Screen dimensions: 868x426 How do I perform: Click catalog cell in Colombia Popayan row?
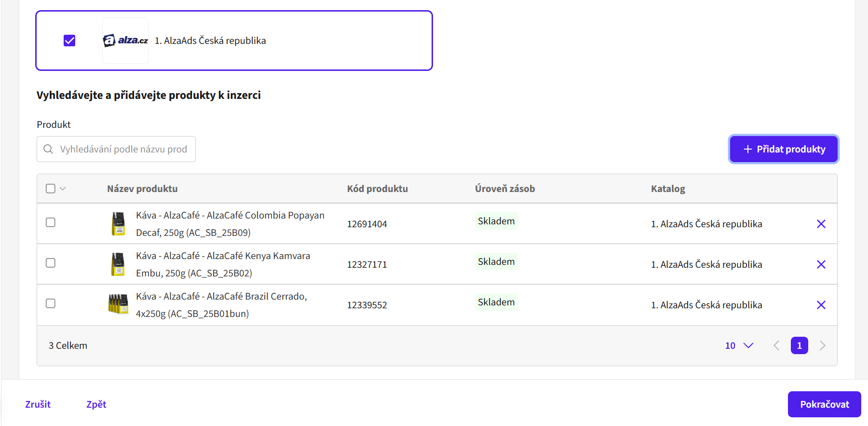[x=706, y=224]
